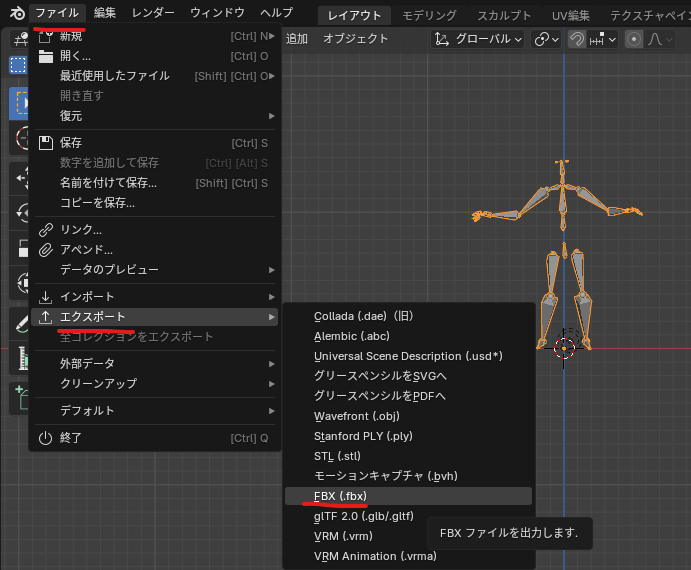
Task: Click the import download arrow icon
Action: pyautogui.click(x=45, y=297)
